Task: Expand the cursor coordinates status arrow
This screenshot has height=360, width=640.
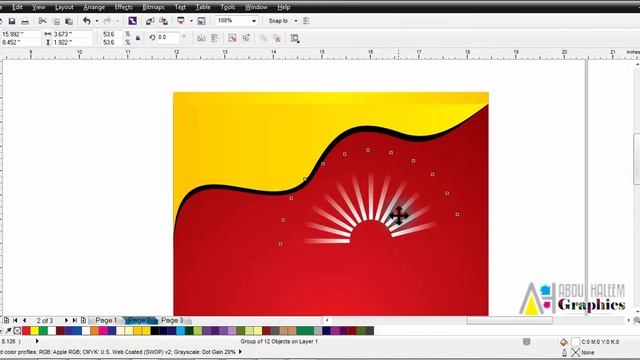Action: tap(37, 341)
